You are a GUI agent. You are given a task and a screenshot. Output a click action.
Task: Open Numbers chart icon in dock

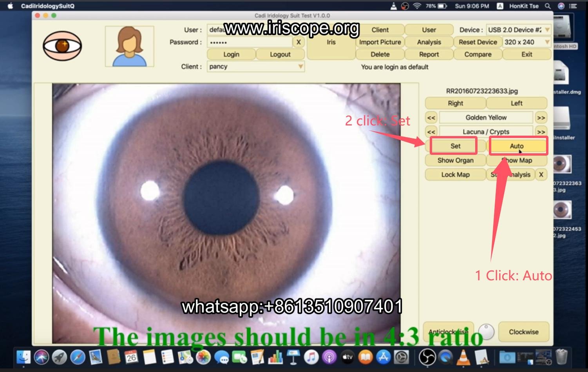pyautogui.click(x=275, y=357)
